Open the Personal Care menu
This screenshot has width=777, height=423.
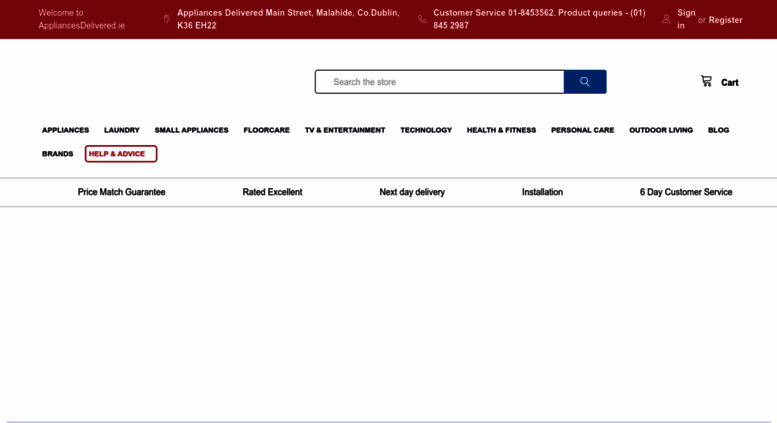[583, 130]
